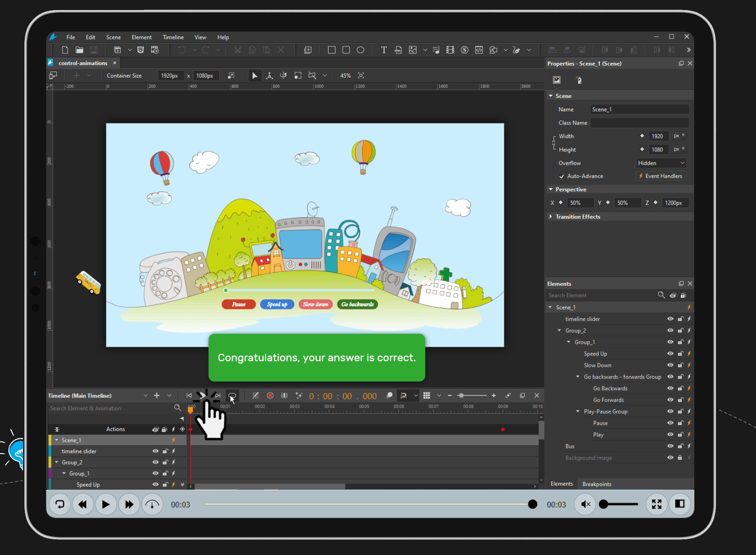The image size is (756, 555).
Task: Click the Open file folder icon
Action: click(x=79, y=50)
